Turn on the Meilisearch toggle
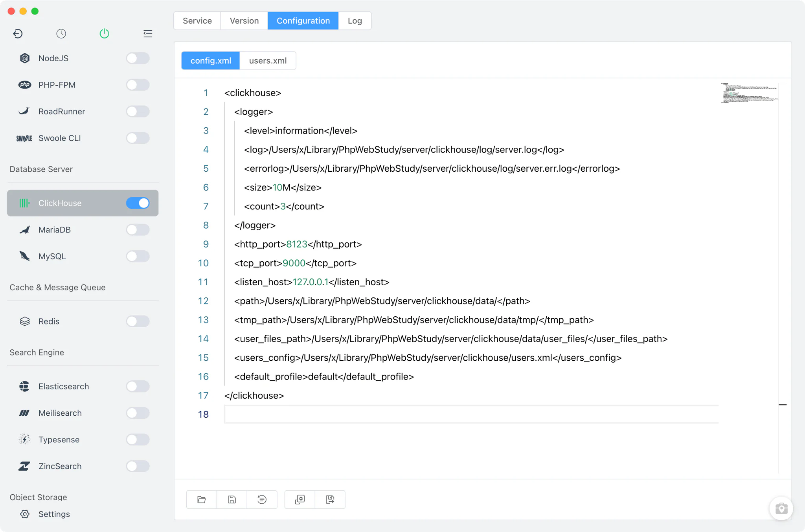This screenshot has height=532, width=805. pyautogui.click(x=138, y=413)
